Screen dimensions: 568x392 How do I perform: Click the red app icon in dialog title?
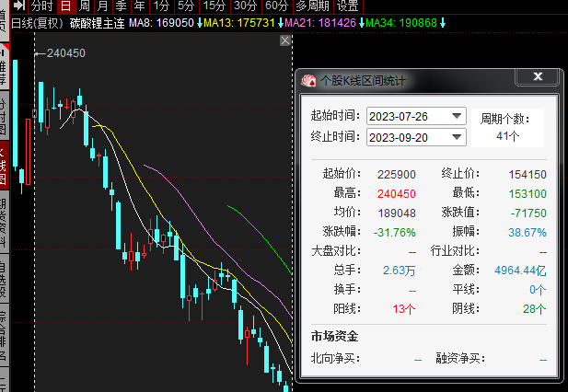308,80
